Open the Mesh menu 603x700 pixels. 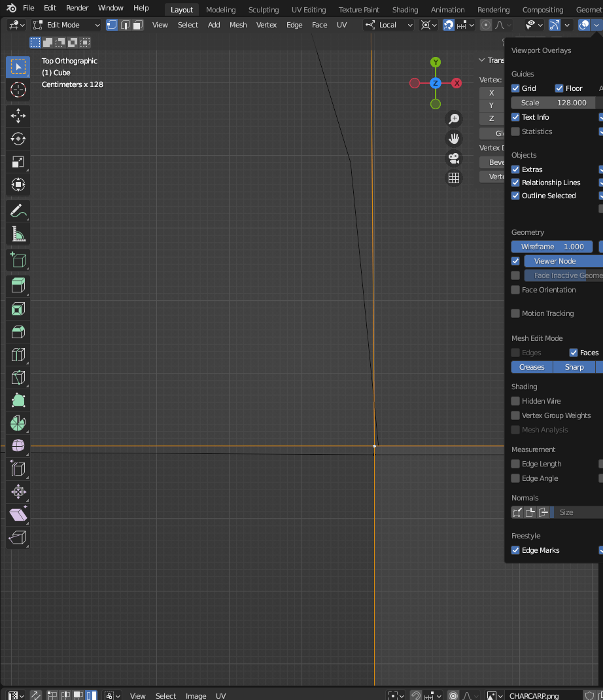[x=237, y=25]
